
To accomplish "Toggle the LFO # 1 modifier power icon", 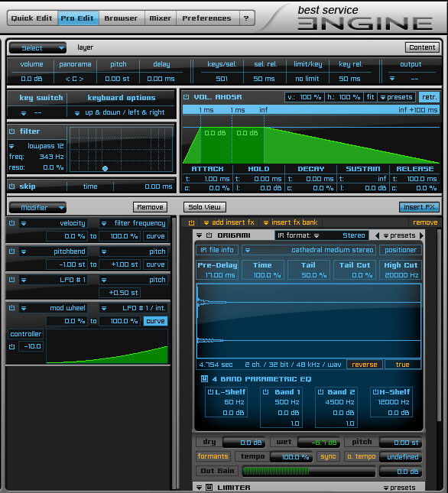I will coord(12,280).
